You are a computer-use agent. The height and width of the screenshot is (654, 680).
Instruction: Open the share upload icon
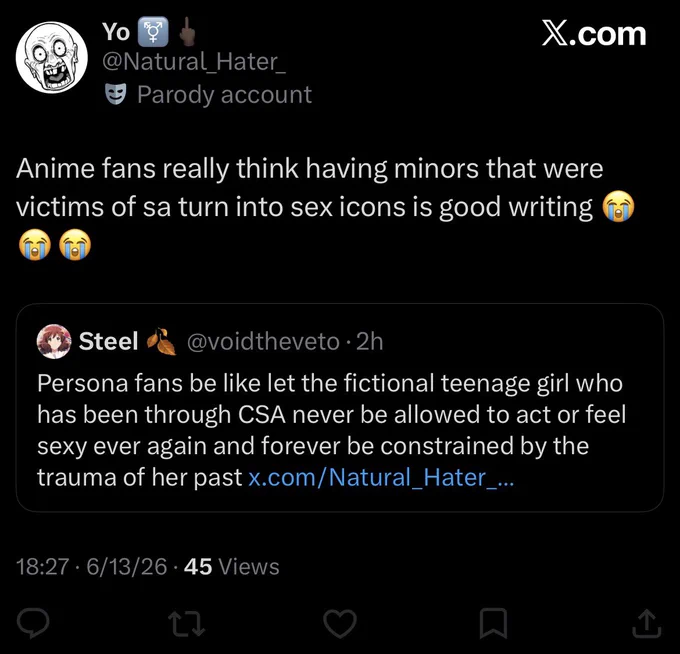647,623
